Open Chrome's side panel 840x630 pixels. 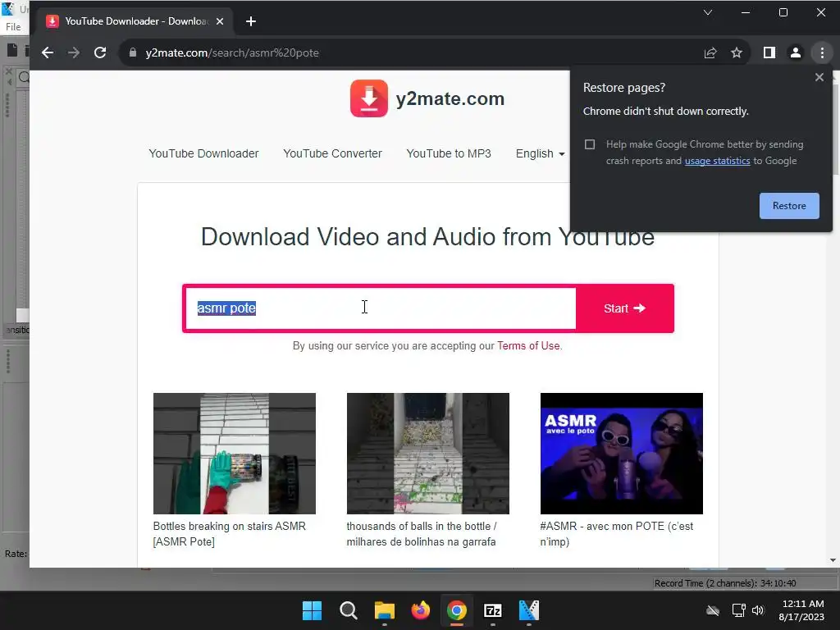(769, 52)
